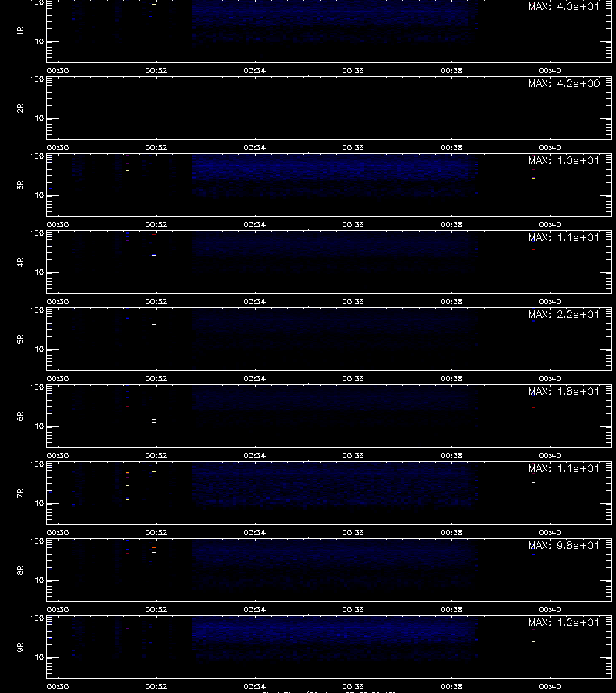Click the 7R panel axis label
The image size is (616, 693).
point(20,494)
